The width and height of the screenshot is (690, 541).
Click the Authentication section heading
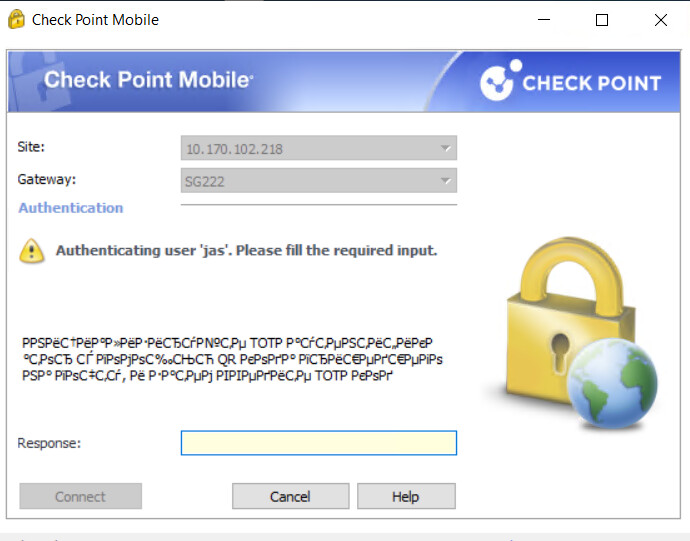71,208
